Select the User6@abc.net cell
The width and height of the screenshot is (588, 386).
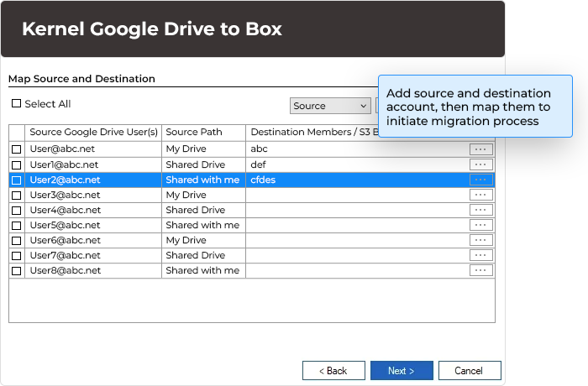[93, 240]
